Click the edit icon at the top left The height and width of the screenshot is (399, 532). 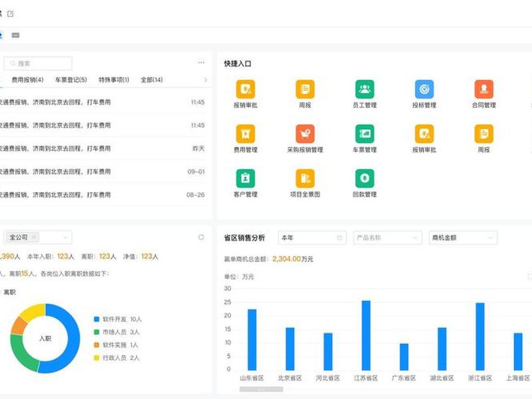[x=11, y=14]
